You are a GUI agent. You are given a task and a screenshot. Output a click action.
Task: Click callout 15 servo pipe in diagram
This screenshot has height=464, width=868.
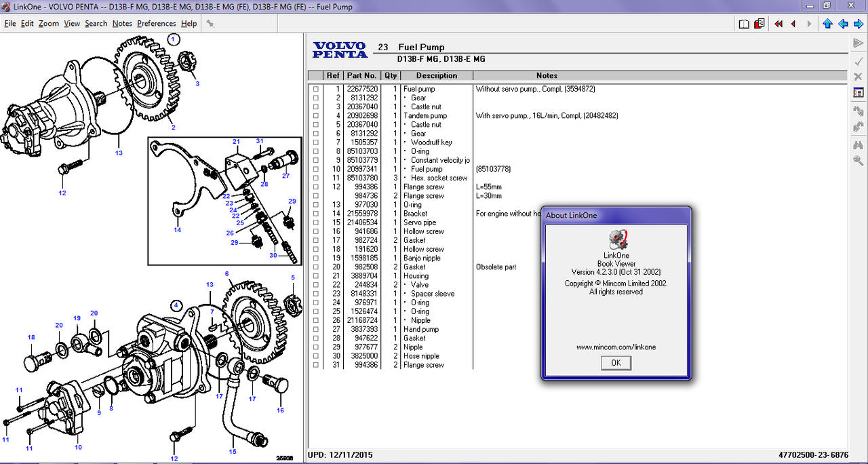click(x=233, y=451)
